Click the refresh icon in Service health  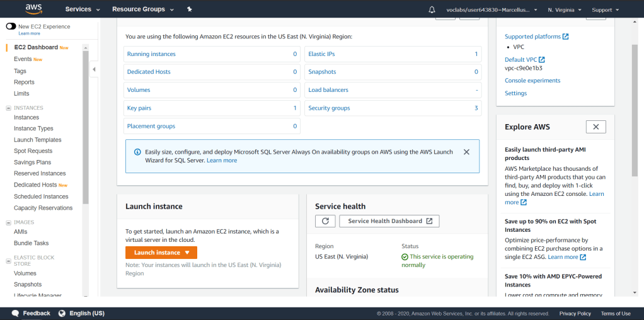tap(325, 221)
